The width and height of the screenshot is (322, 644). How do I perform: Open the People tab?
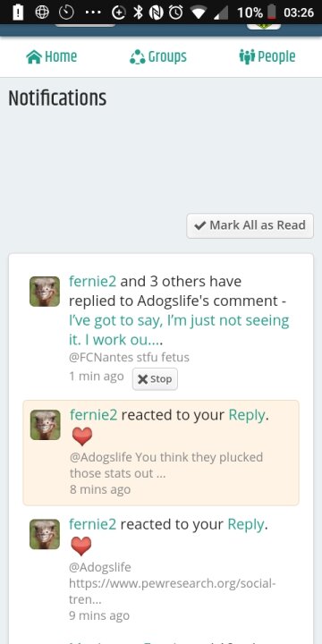coord(267,56)
